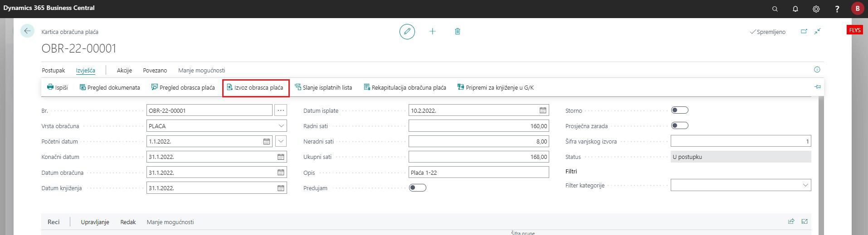
Task: Open notifications bell icon
Action: pos(795,9)
